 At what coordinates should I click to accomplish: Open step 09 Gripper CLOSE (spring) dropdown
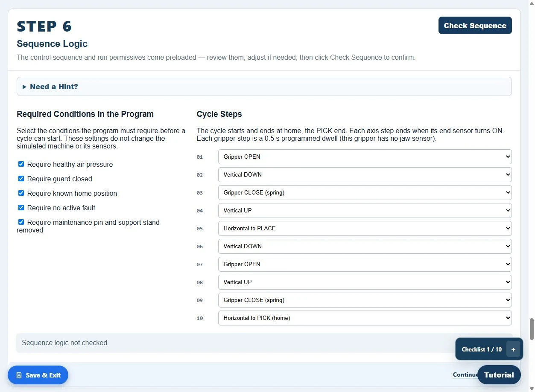pyautogui.click(x=365, y=300)
